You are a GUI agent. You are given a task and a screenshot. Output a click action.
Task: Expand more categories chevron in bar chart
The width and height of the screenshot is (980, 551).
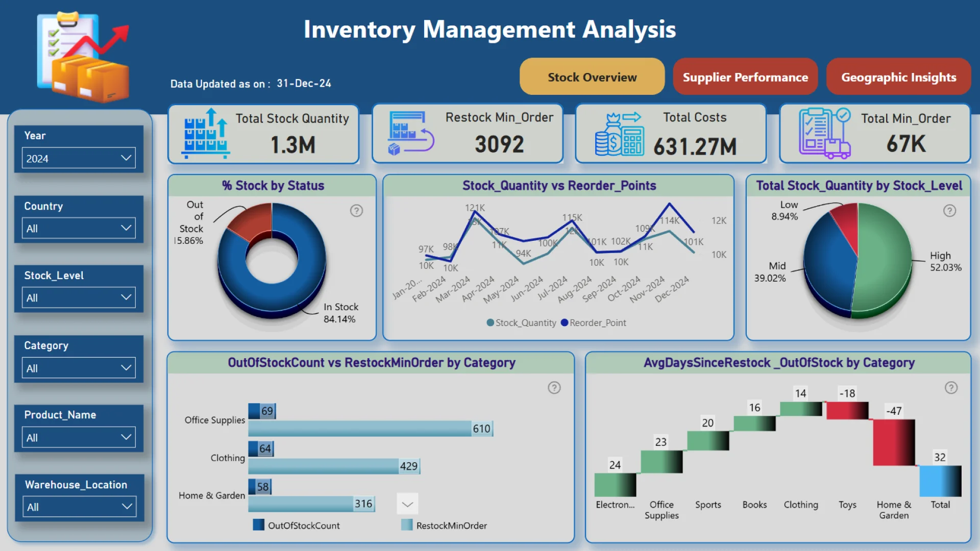click(407, 504)
